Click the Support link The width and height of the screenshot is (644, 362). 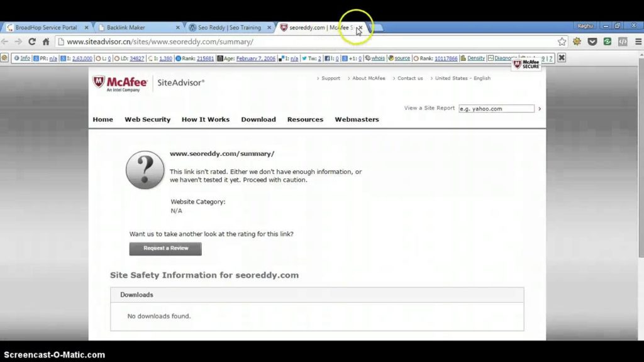click(331, 78)
